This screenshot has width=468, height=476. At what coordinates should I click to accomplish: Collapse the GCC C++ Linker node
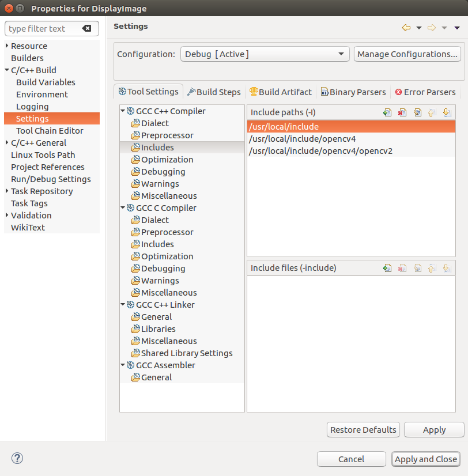coord(123,304)
